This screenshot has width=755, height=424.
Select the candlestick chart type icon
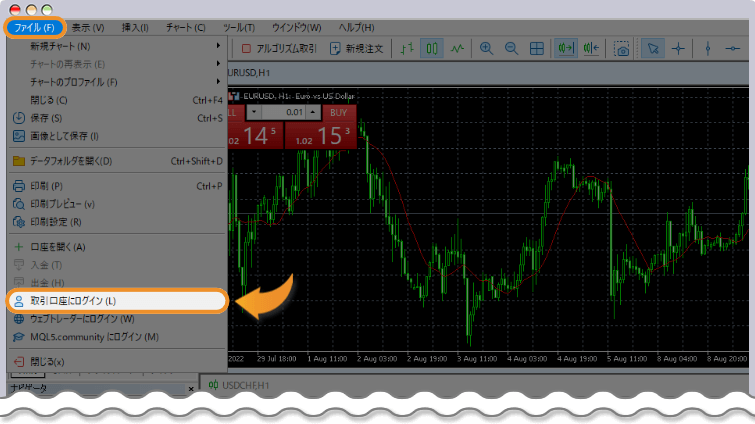click(x=432, y=47)
